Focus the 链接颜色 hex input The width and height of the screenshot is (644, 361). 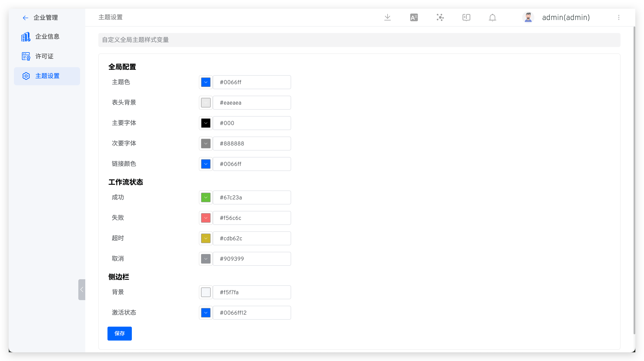tap(252, 164)
